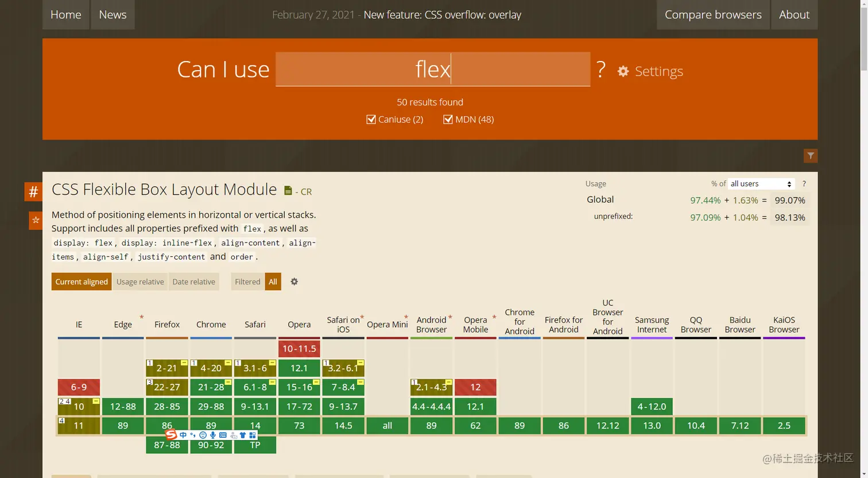Click Chrome 29-88 support cell

[211, 406]
